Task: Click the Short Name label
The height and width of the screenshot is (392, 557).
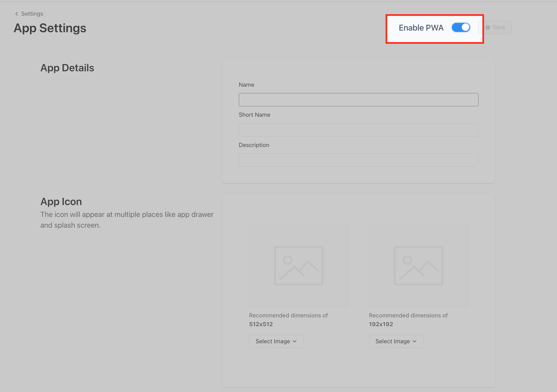Action: 254,115
